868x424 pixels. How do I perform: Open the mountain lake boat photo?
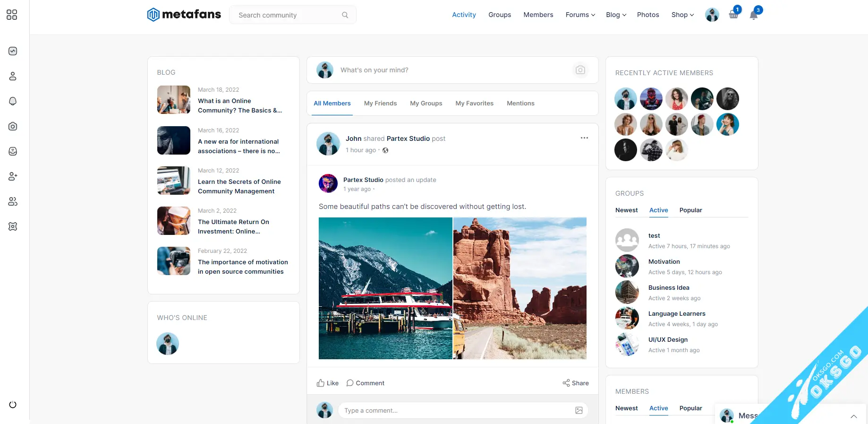click(x=385, y=288)
